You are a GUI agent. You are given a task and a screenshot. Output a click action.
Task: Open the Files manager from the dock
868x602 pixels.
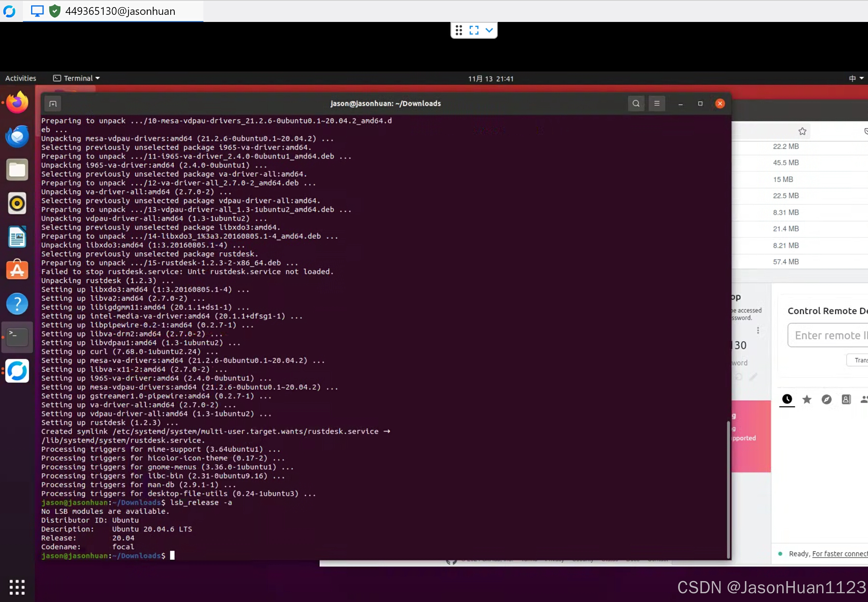tap(17, 170)
